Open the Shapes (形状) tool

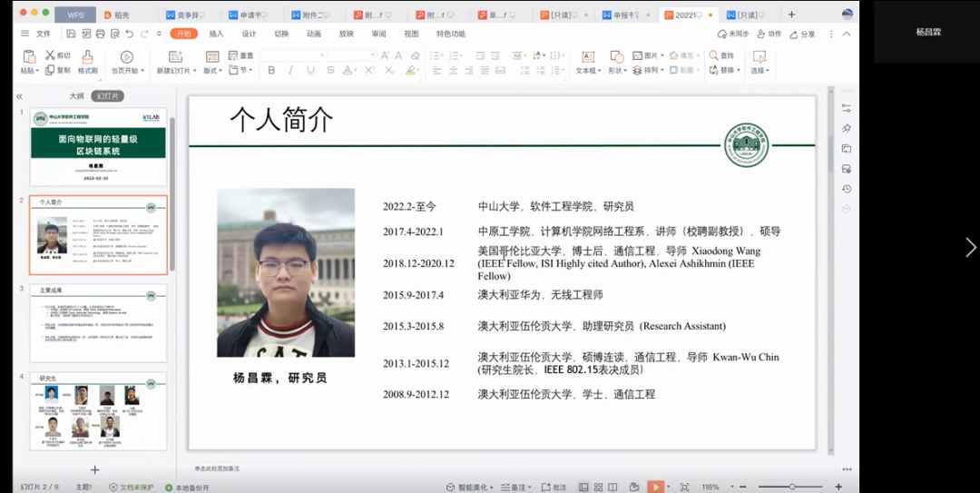click(617, 57)
